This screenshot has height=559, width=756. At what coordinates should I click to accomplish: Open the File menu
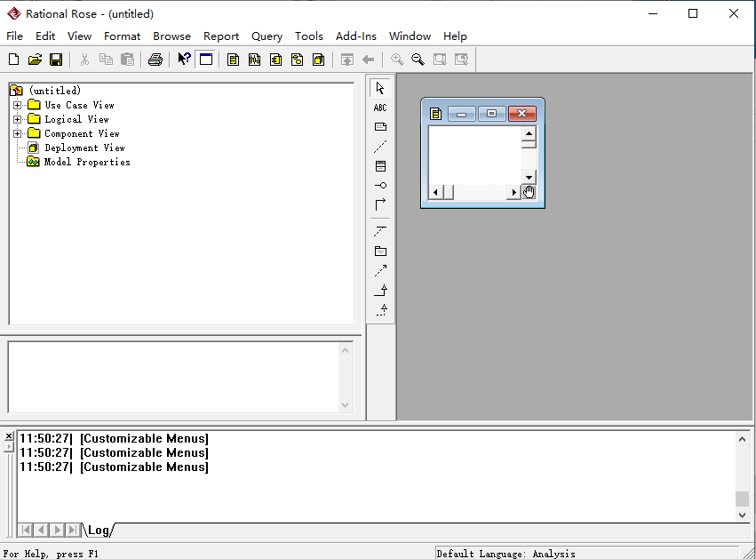[14, 36]
